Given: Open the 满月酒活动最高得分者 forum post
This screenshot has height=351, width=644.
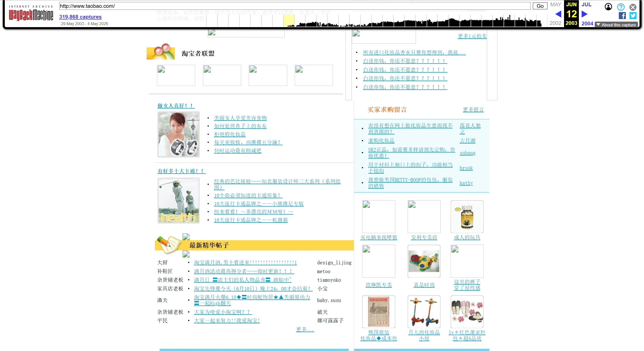Looking at the screenshot, I should pos(244,271).
